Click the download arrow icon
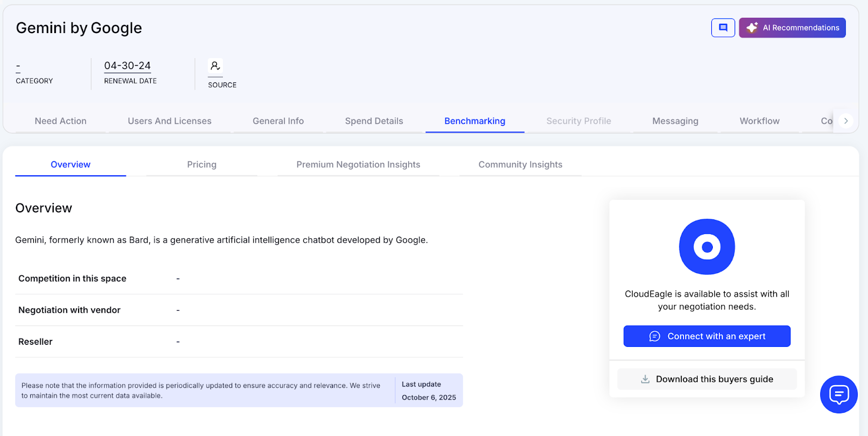The height and width of the screenshot is (436, 868). (645, 379)
